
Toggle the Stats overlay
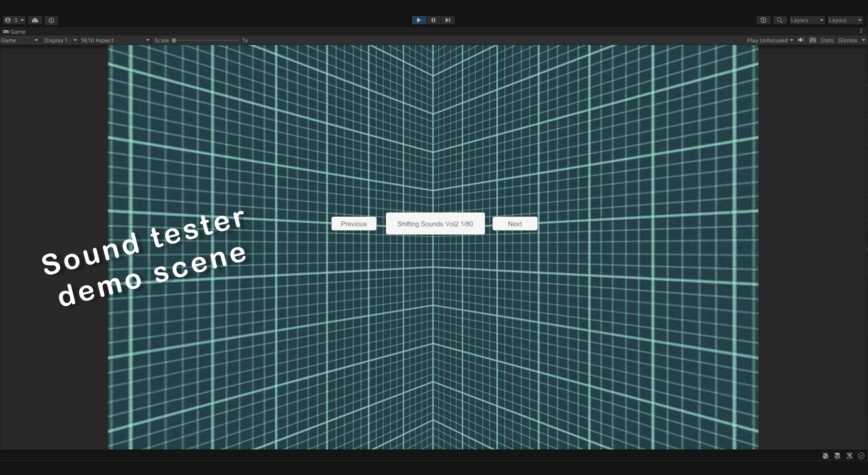(827, 40)
